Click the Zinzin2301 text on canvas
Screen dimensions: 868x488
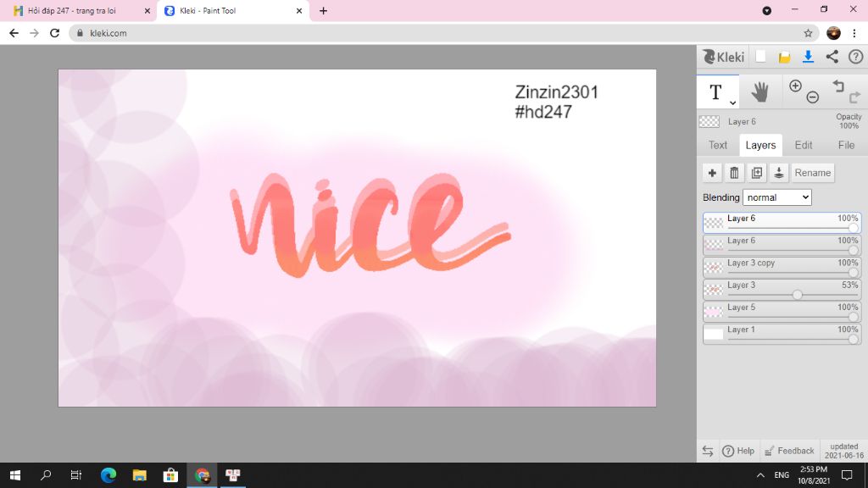tap(556, 91)
